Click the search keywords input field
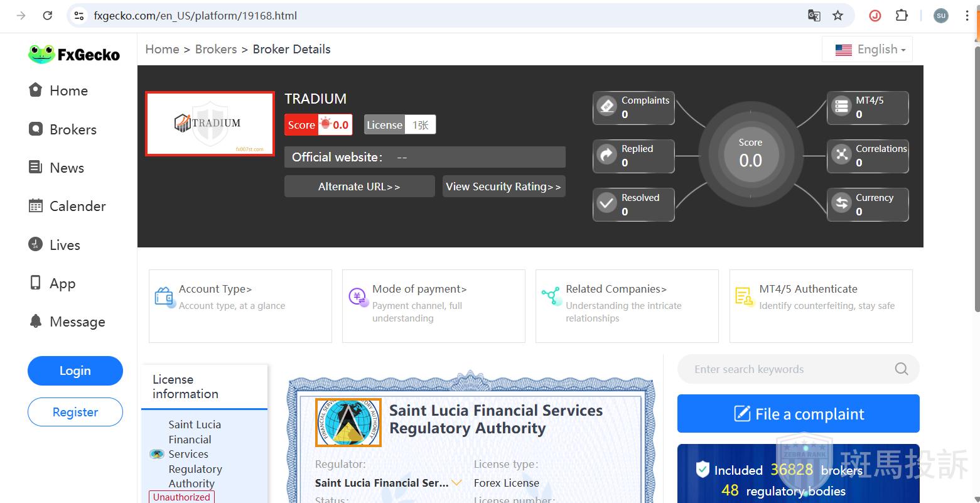The width and height of the screenshot is (980, 503). coord(788,369)
